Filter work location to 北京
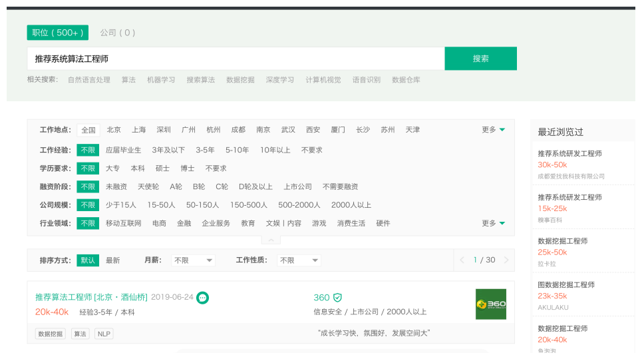 (x=114, y=130)
